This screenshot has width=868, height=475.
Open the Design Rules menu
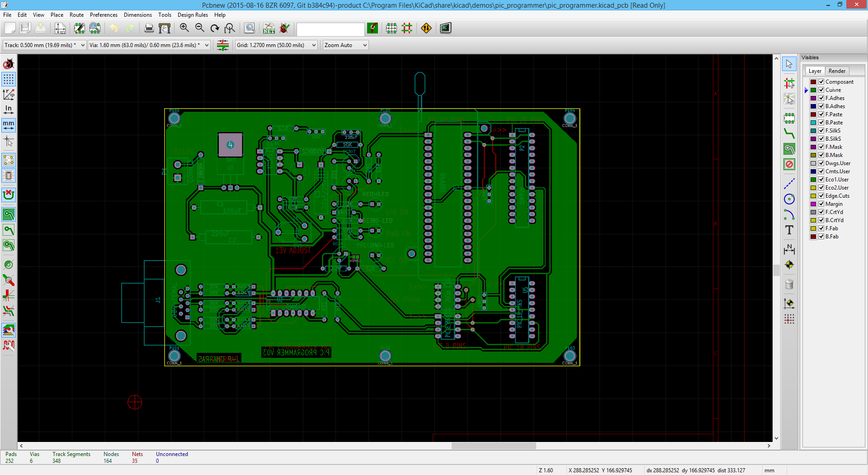pyautogui.click(x=193, y=15)
